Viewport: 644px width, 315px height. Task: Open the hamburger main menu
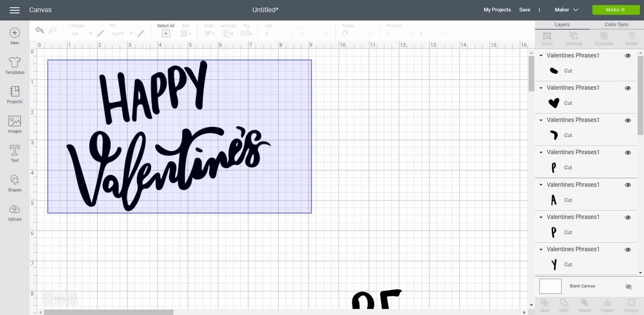click(14, 10)
